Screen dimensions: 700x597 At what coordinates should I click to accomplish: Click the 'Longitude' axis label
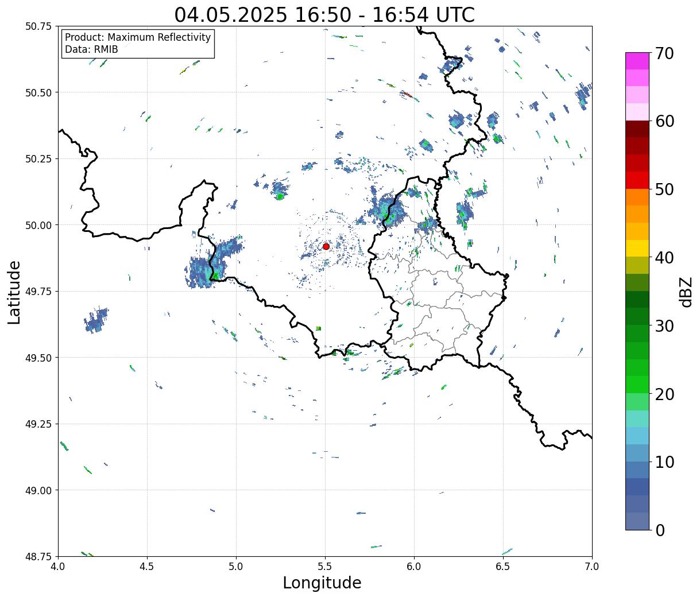click(322, 583)
